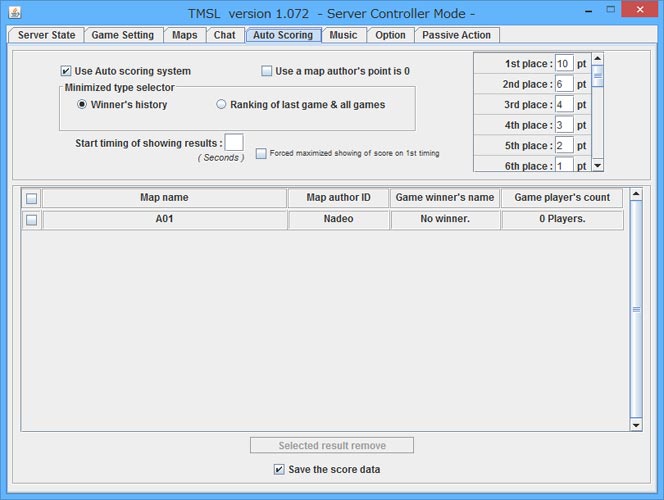This screenshot has height=500, width=664.
Task: Toggle Use Auto scoring system checkbox
Action: coord(66,71)
